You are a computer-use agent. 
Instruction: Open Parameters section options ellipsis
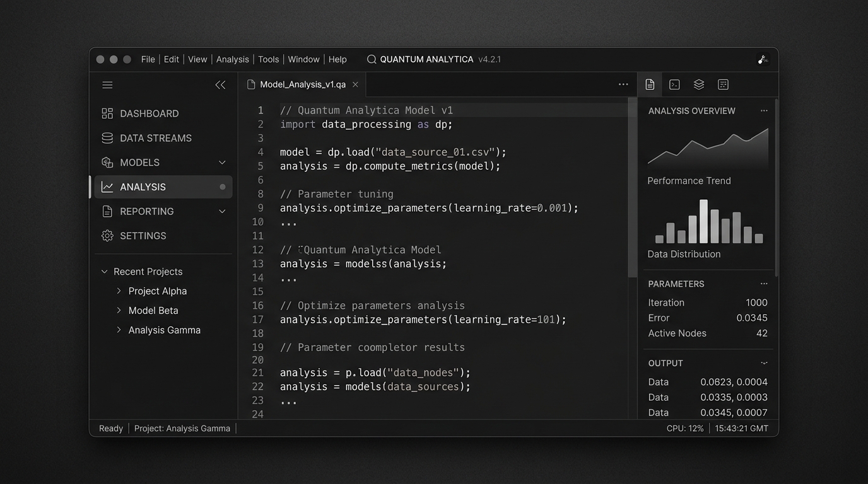tap(764, 284)
